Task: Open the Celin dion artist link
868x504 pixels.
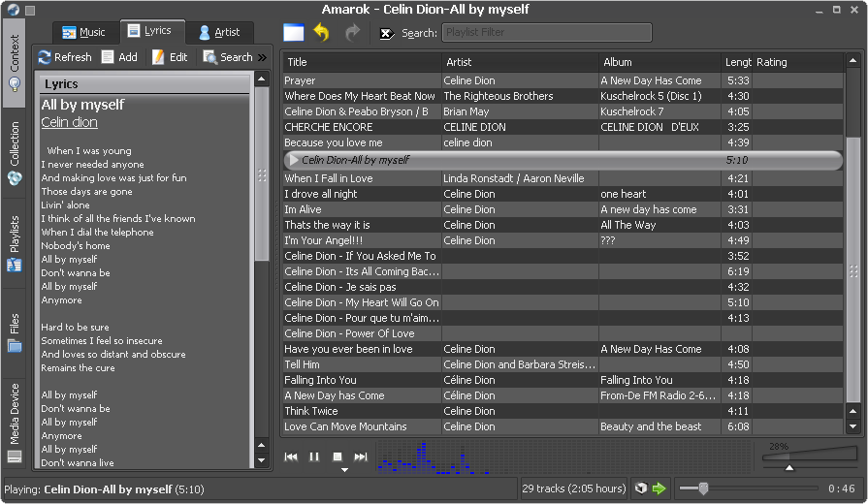Action: (x=69, y=122)
